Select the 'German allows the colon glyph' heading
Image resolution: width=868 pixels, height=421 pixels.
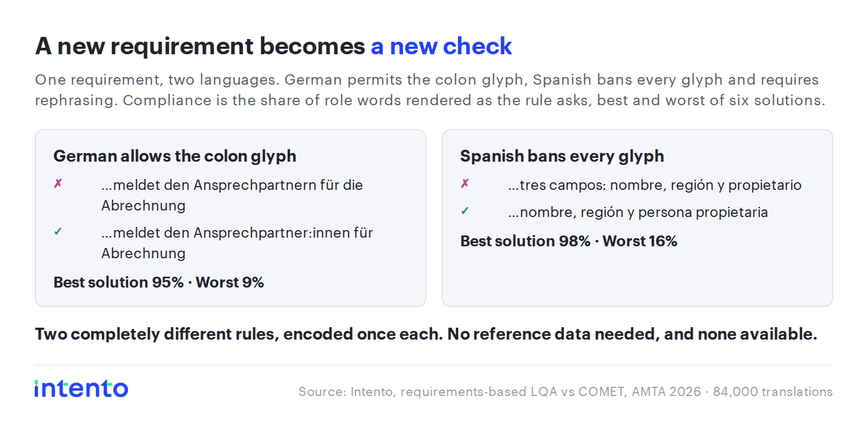point(175,156)
